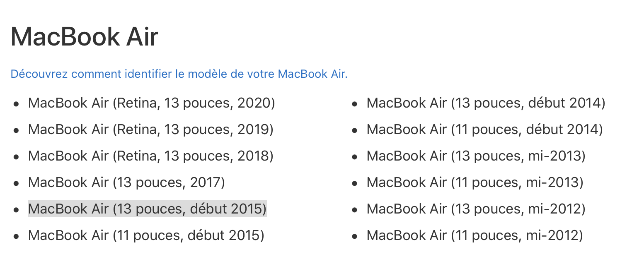Pick MacBook Air (11 pouces, début 2015)
This screenshot has height=264, width=644.
click(x=146, y=235)
